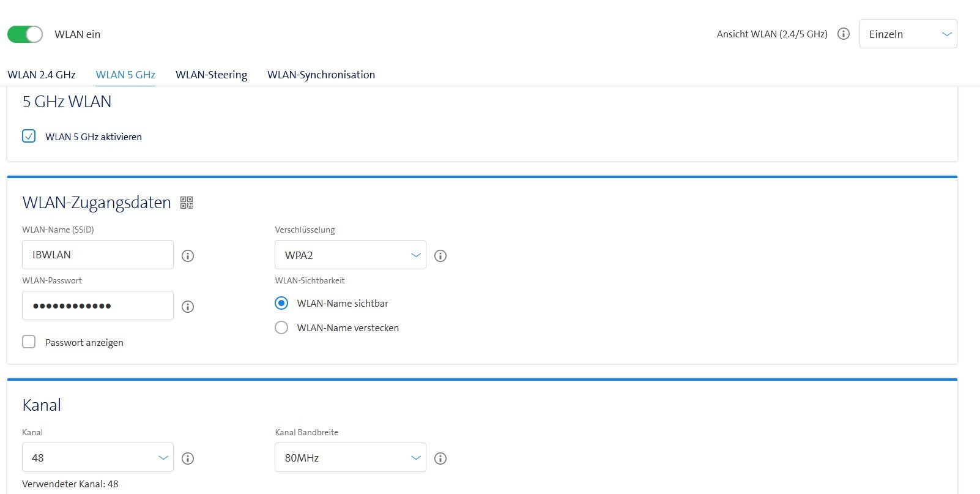This screenshot has height=494, width=980.
Task: Show info for Verschlüsselung dropdown
Action: [x=440, y=256]
